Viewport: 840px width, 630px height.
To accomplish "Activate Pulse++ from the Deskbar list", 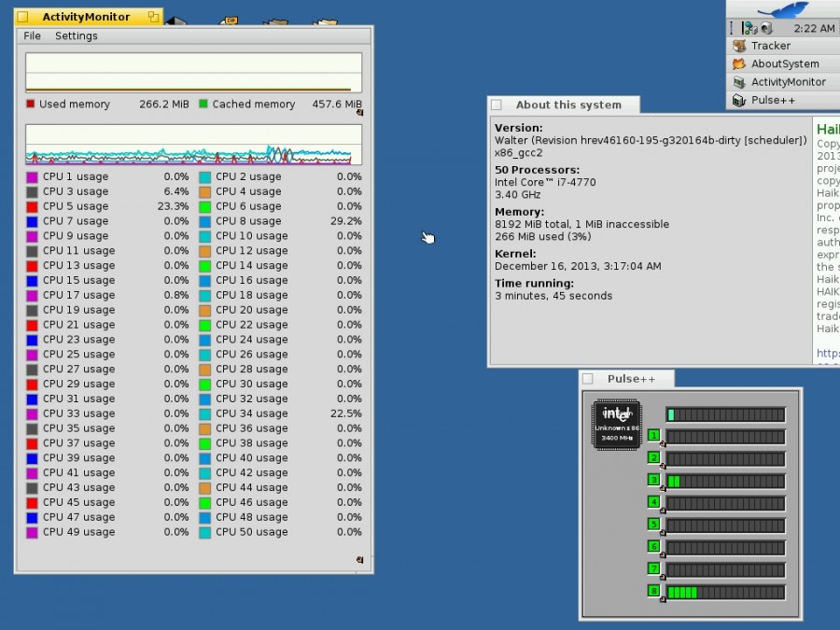I will 773,100.
